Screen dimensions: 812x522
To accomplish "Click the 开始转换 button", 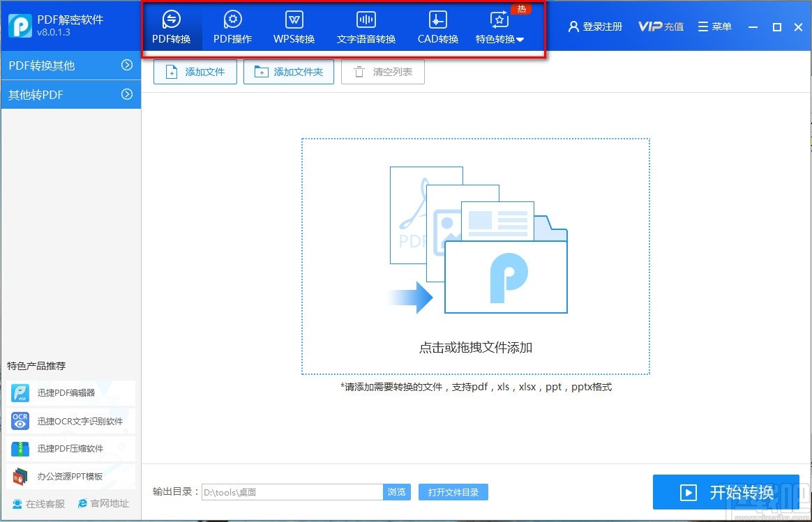I will tap(725, 492).
